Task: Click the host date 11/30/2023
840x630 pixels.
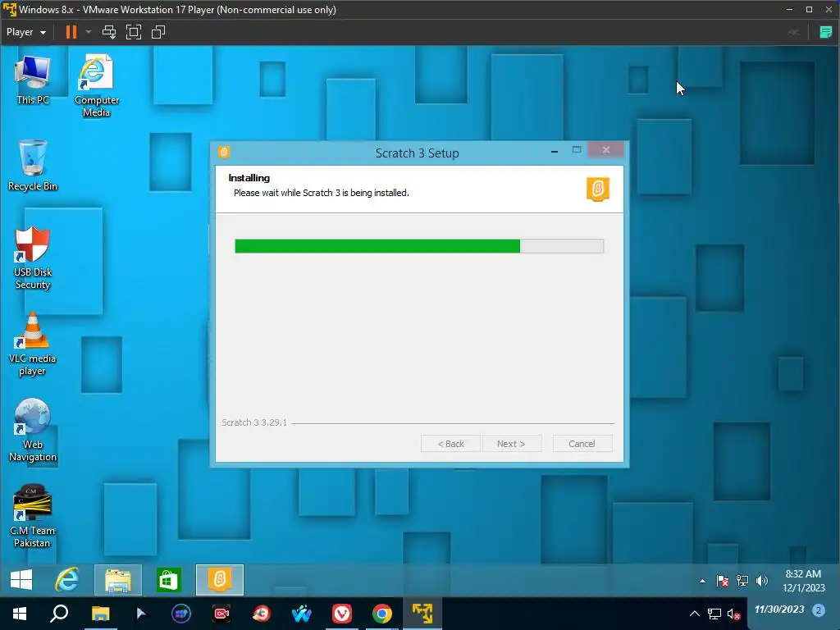Action: tap(779, 609)
